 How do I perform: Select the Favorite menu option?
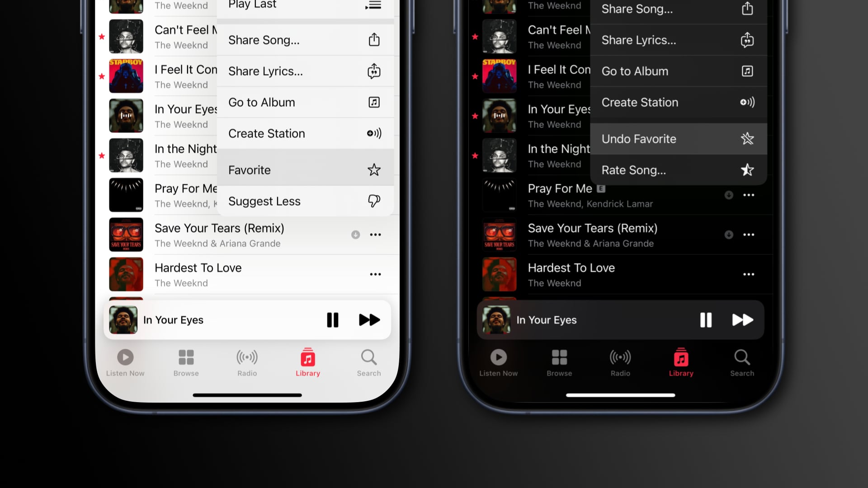click(x=305, y=170)
